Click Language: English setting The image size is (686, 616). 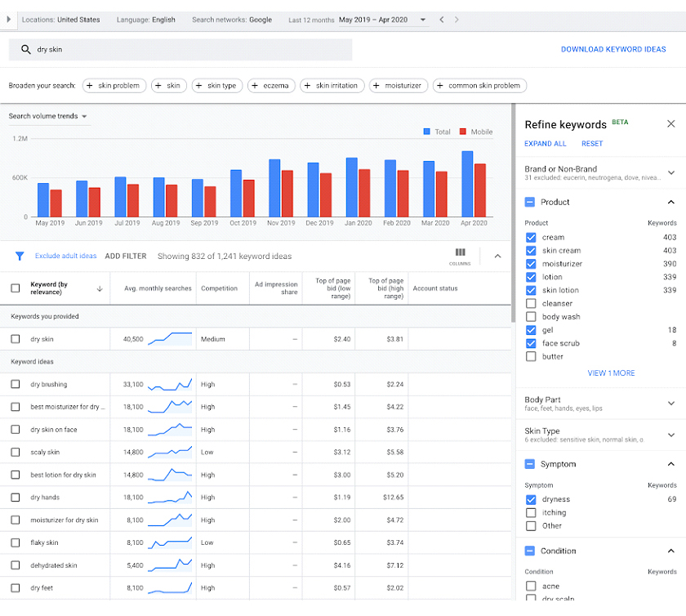[145, 20]
